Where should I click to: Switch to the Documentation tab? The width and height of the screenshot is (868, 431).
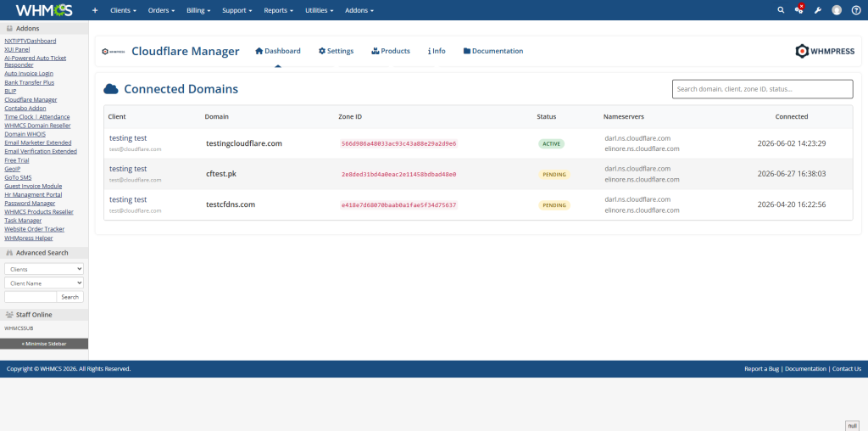(x=493, y=51)
